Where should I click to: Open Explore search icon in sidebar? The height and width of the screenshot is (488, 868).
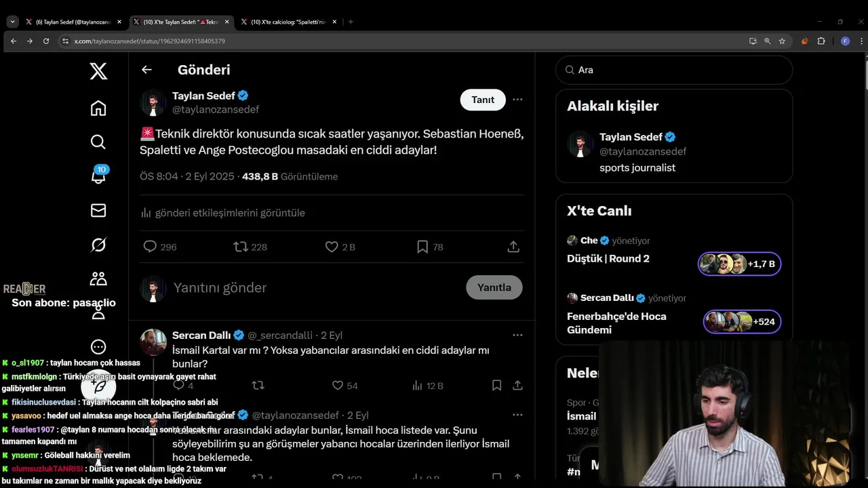click(x=98, y=142)
